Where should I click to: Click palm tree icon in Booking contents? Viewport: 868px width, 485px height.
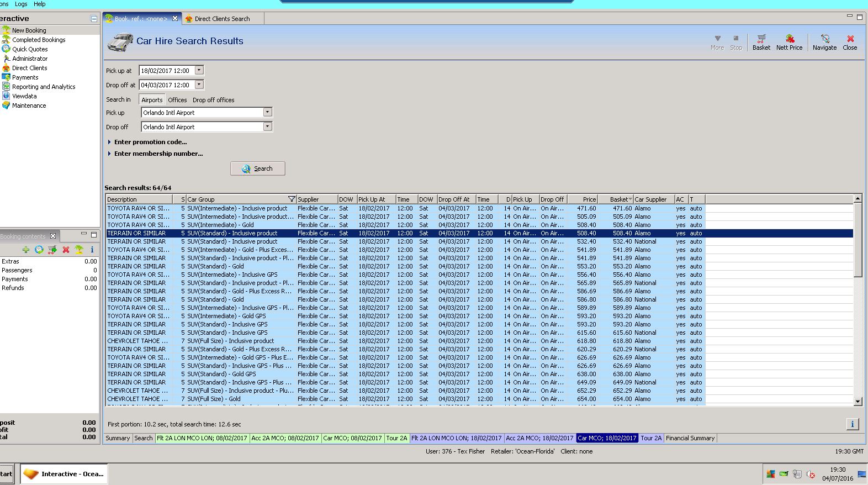point(79,250)
